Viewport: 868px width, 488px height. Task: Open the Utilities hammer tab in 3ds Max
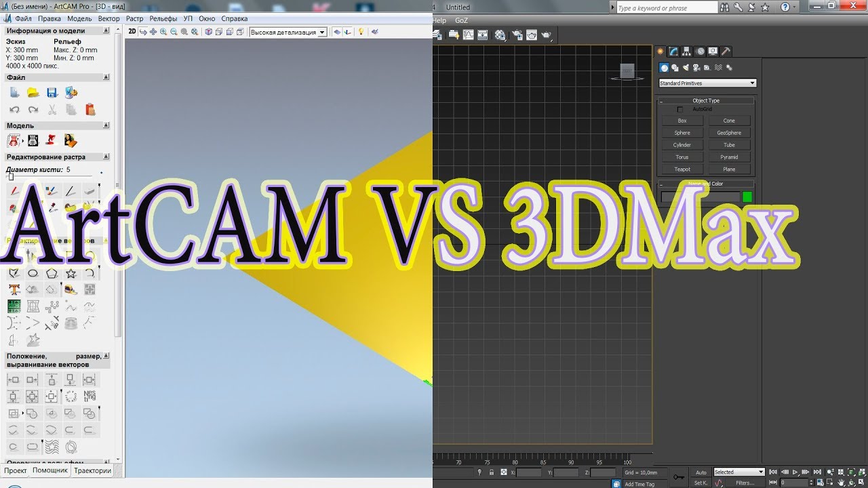(726, 52)
